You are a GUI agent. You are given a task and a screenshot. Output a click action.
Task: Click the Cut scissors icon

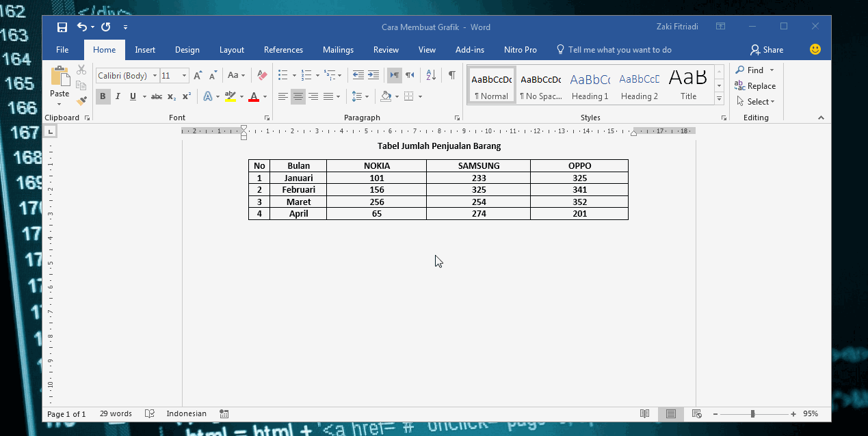click(81, 70)
